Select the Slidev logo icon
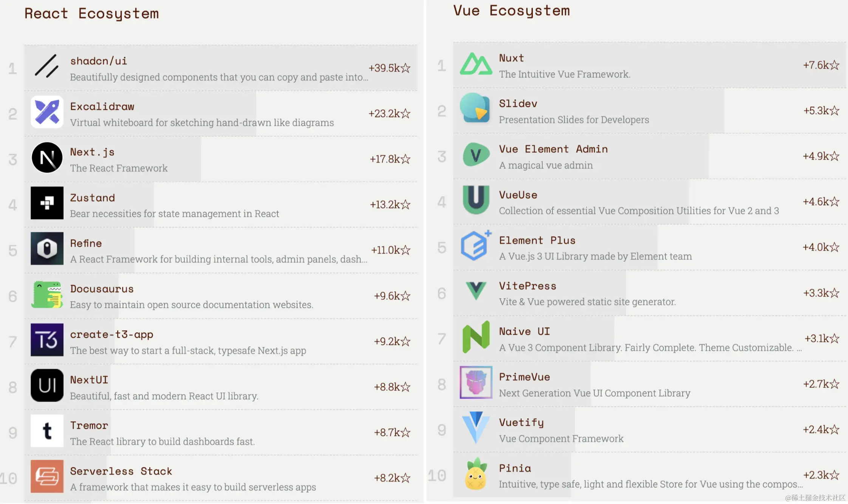The width and height of the screenshot is (848, 504). click(x=475, y=108)
